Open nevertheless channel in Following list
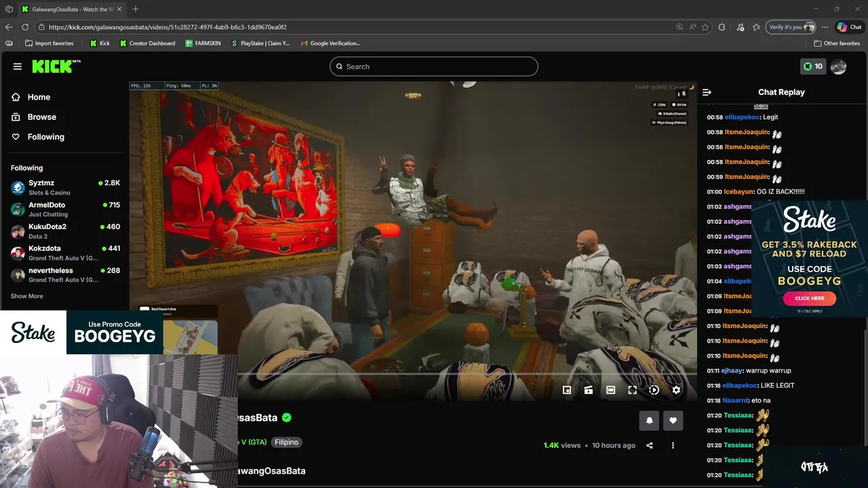This screenshot has width=868, height=488. click(65, 274)
